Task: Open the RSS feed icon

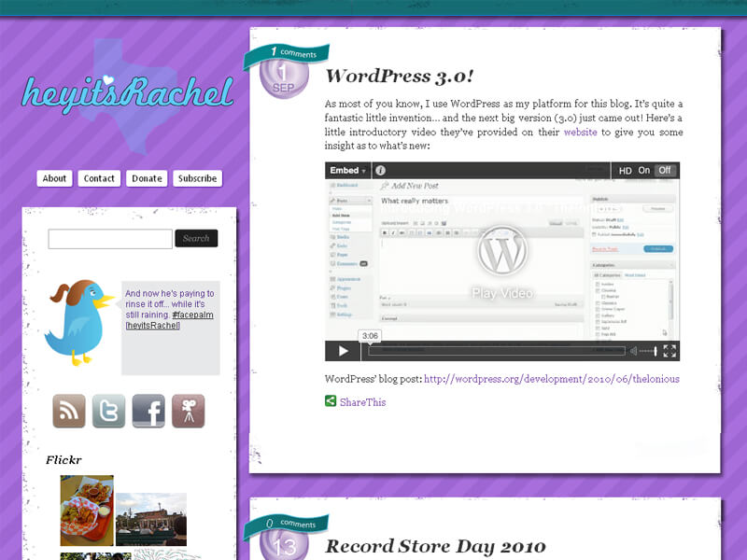Action: 69,411
